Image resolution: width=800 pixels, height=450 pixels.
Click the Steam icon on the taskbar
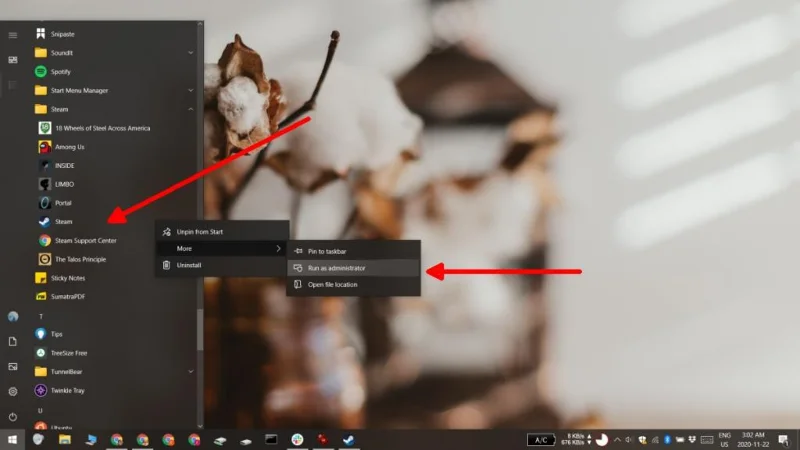tap(348, 440)
